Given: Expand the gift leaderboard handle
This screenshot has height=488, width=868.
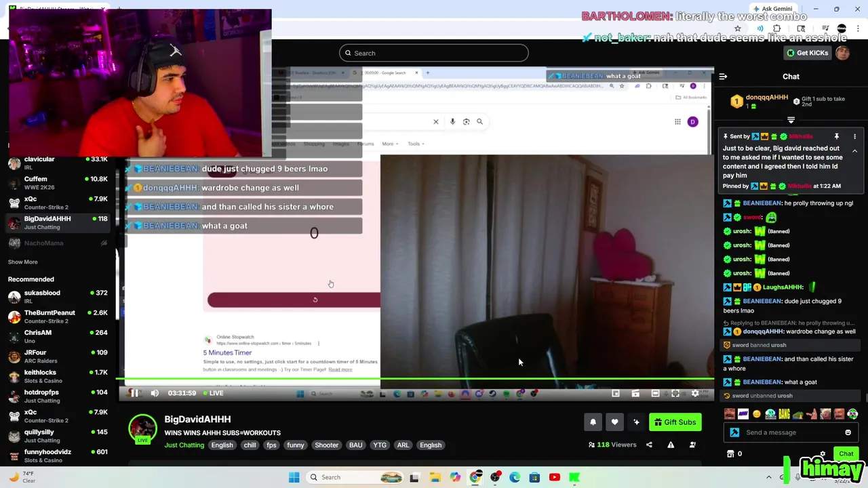Looking at the screenshot, I should coord(791,120).
